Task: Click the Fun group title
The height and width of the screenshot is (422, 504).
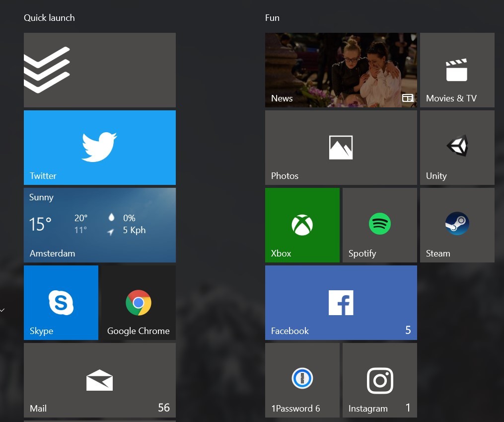Action: [x=272, y=18]
